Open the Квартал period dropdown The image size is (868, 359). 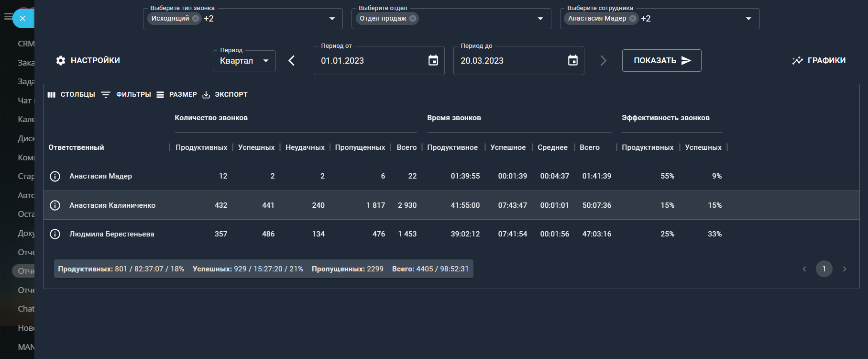point(244,61)
